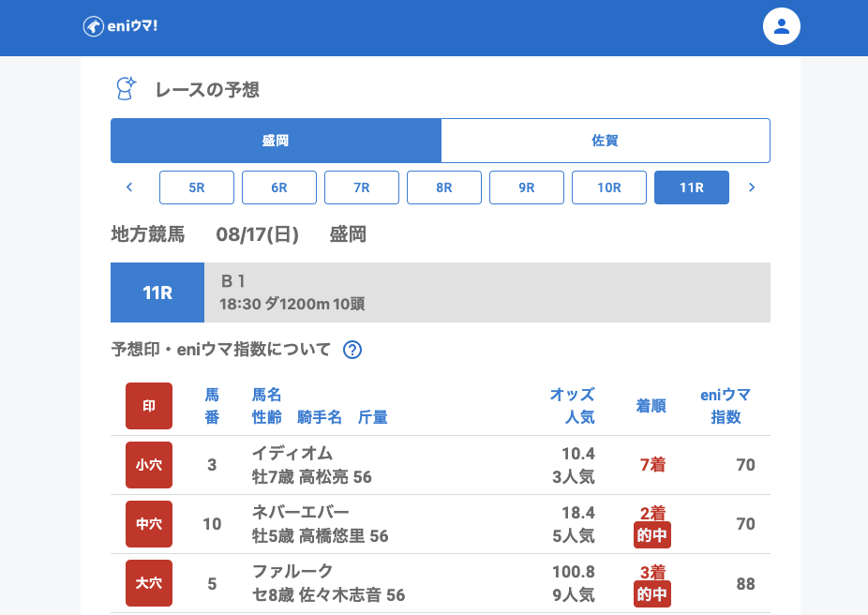The height and width of the screenshot is (615, 868).
Task: Click the race prediction head icon
Action: tap(125, 89)
